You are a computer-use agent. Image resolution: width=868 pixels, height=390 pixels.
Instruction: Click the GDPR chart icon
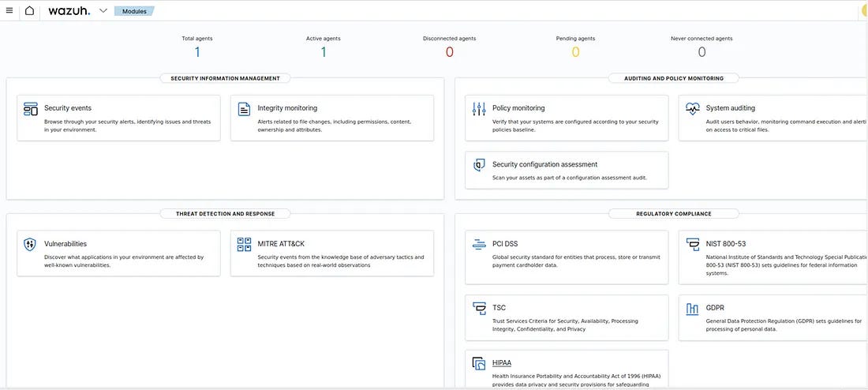pos(693,309)
